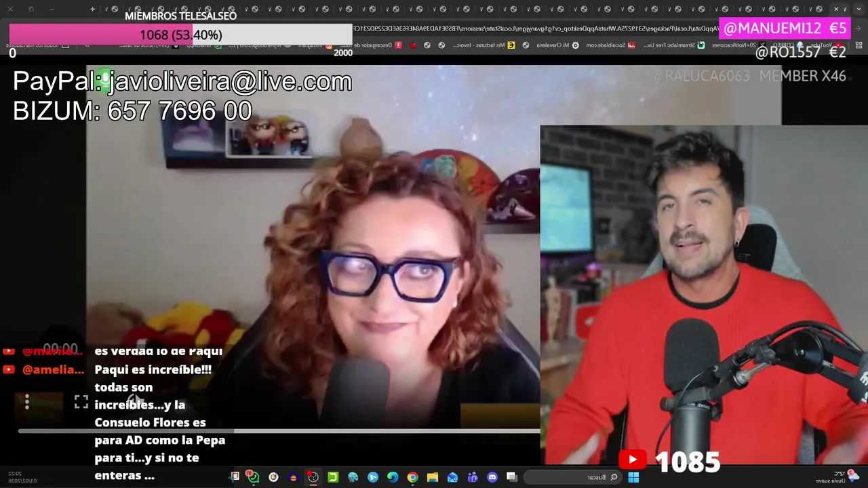The height and width of the screenshot is (488, 868).
Task: Open the YouTube bookmark in the bookmarks bar
Action: 827,45
